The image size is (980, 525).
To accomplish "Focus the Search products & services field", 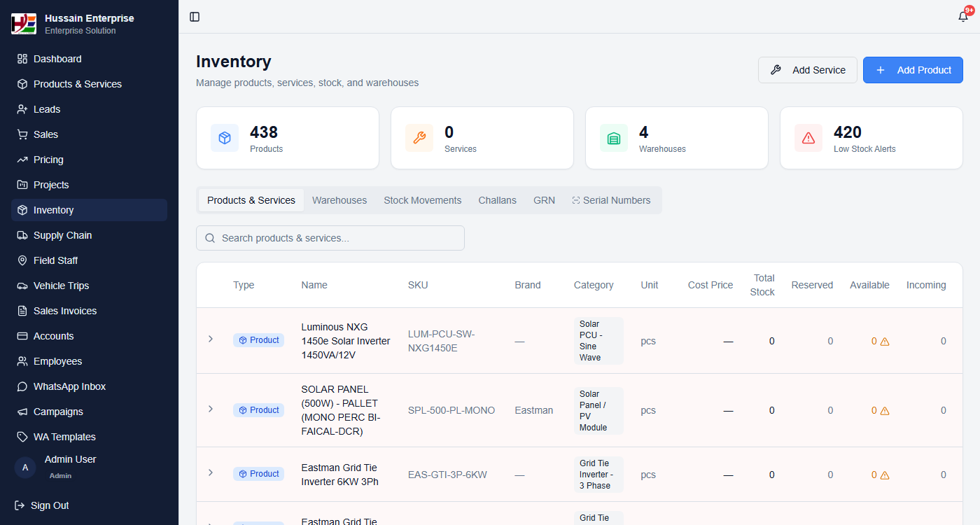I will click(330, 238).
